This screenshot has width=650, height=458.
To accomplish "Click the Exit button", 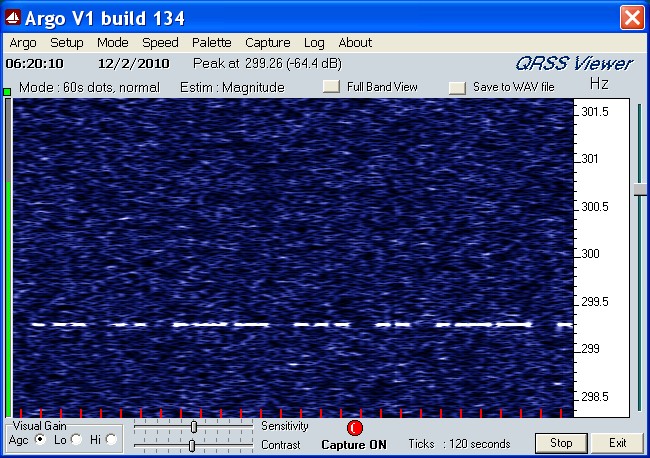I will pyautogui.click(x=617, y=443).
